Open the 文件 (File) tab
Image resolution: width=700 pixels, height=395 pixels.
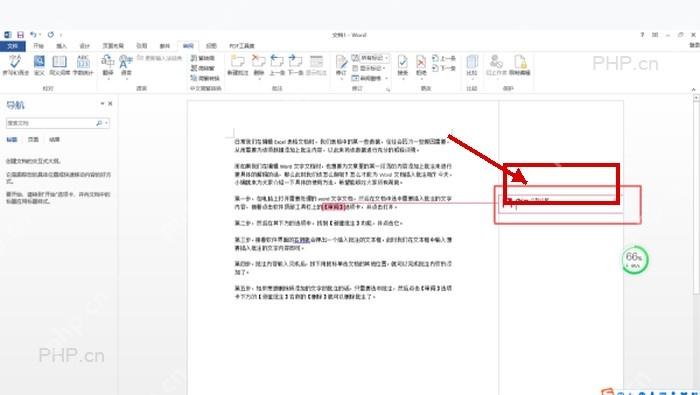tap(12, 46)
